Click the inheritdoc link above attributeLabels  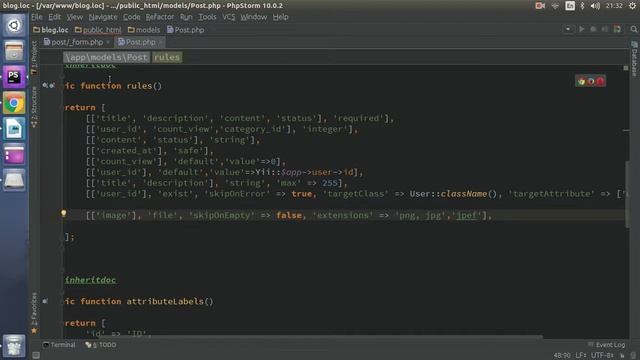(x=91, y=280)
